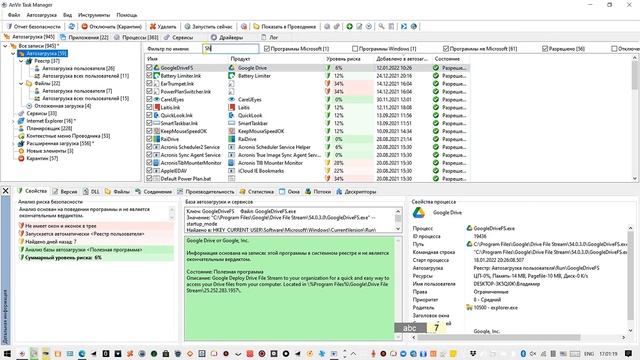Screen dimensions: 640x360
Task: Uncheck the GoogleDriveFS entry checkbox
Action: click(x=149, y=68)
